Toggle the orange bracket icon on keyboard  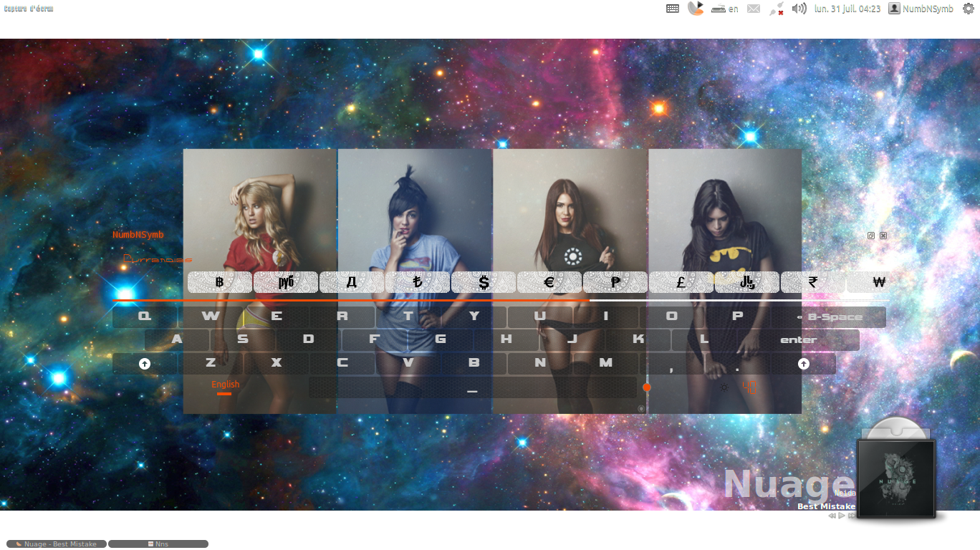coord(751,387)
